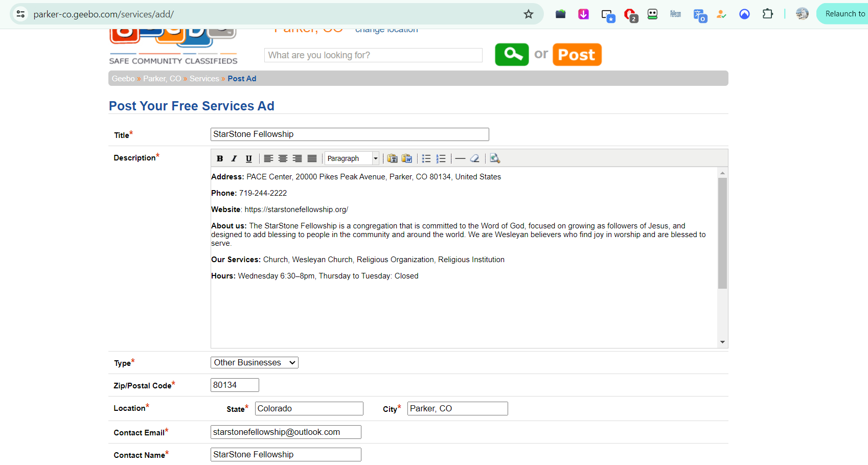The image size is (868, 465).
Task: Open the Type dropdown showing Other Businesses
Action: tap(255, 363)
